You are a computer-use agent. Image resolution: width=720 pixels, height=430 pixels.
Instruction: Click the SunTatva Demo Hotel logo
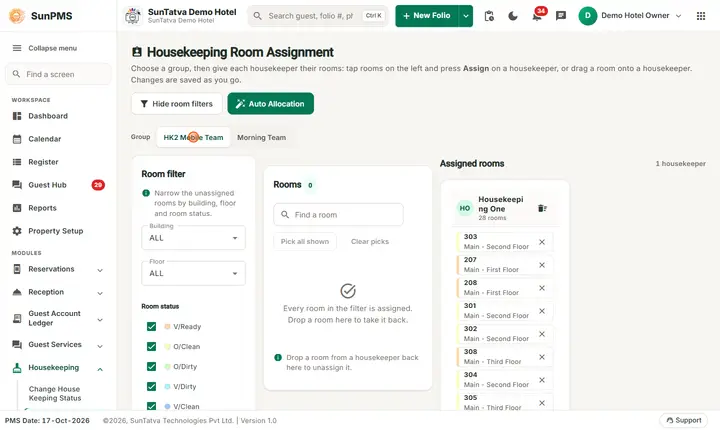point(133,16)
